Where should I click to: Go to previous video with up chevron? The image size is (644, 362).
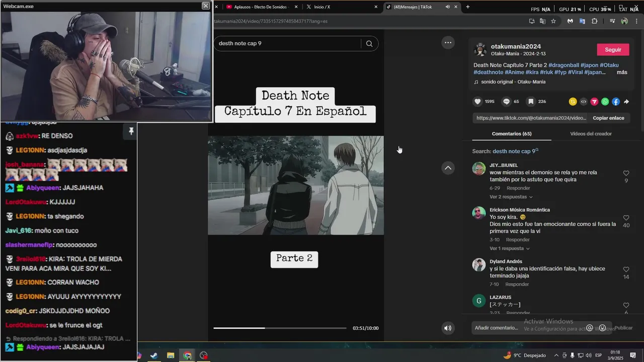pyautogui.click(x=448, y=168)
